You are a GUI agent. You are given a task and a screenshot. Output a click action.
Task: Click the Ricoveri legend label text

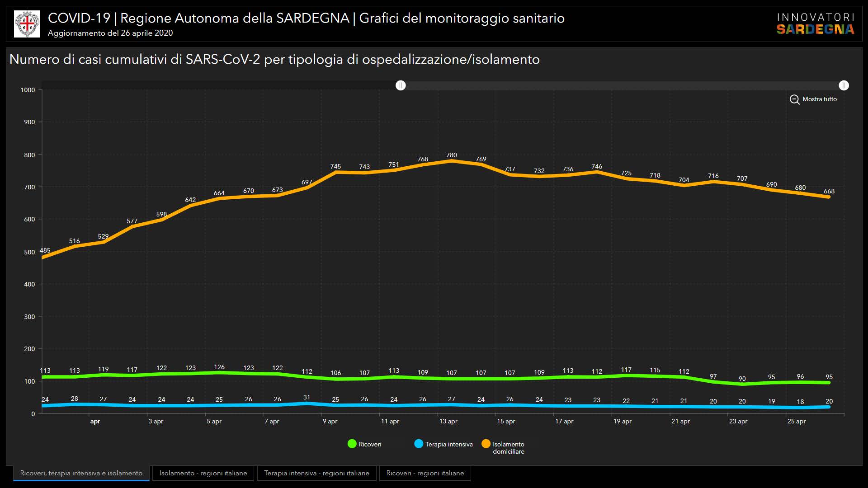click(370, 445)
